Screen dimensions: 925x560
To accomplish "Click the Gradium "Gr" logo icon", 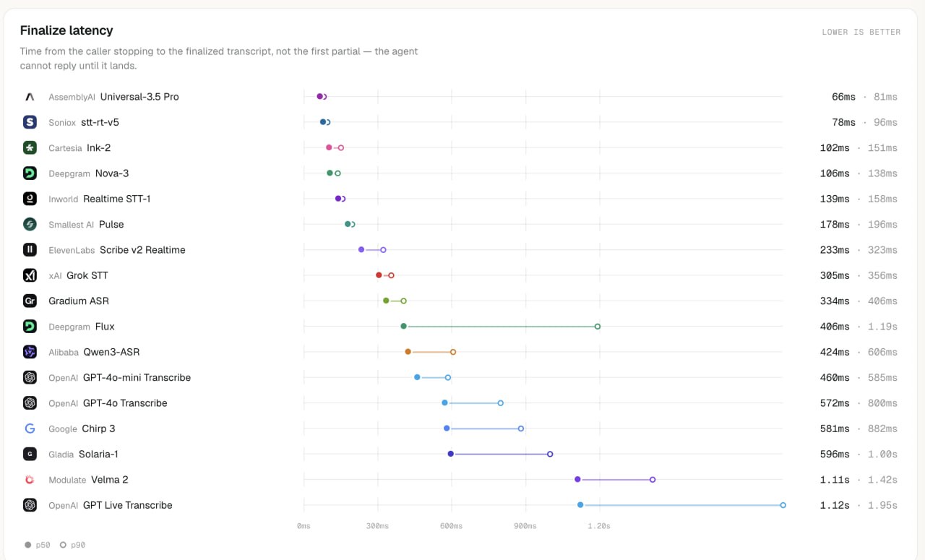I will coord(30,301).
